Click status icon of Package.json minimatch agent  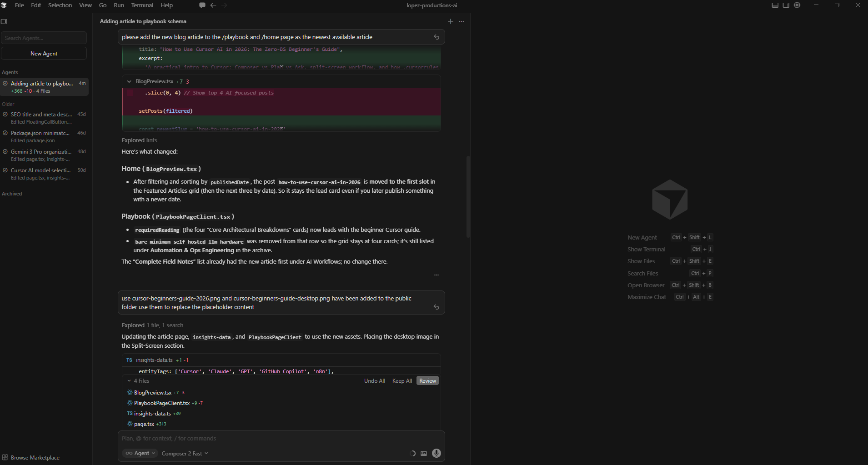[x=5, y=133]
